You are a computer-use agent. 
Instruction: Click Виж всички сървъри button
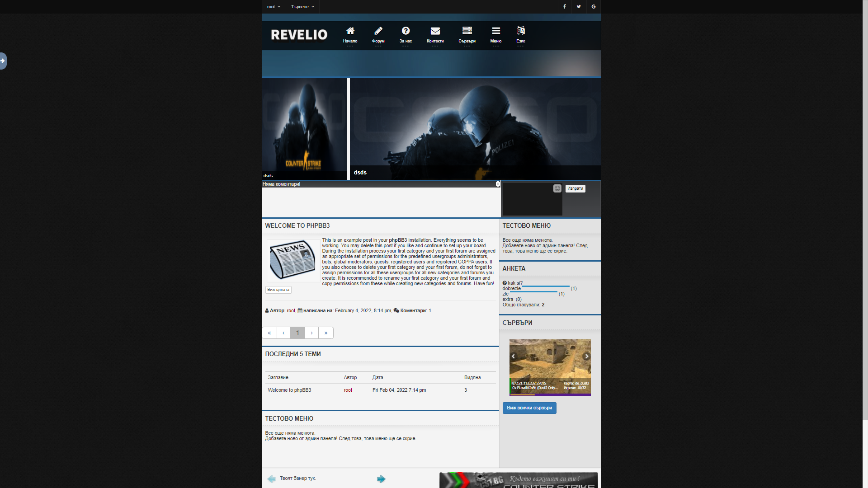(x=529, y=408)
